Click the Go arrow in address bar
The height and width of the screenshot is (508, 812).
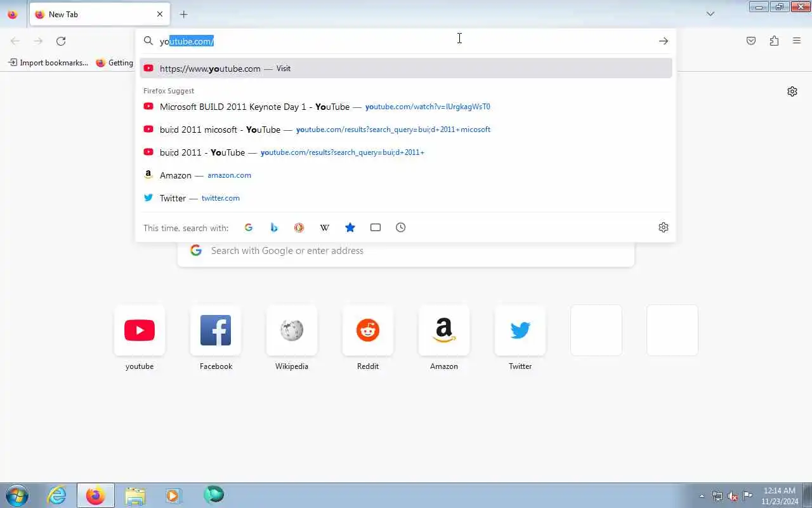click(x=664, y=41)
